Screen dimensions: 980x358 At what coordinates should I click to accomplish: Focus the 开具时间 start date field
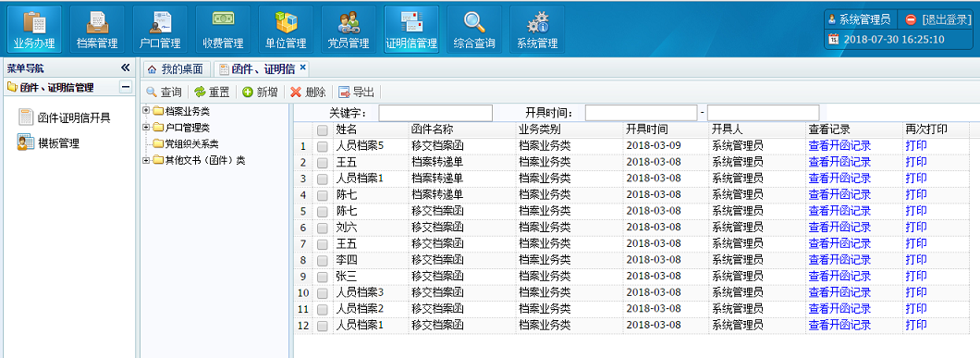coord(642,113)
